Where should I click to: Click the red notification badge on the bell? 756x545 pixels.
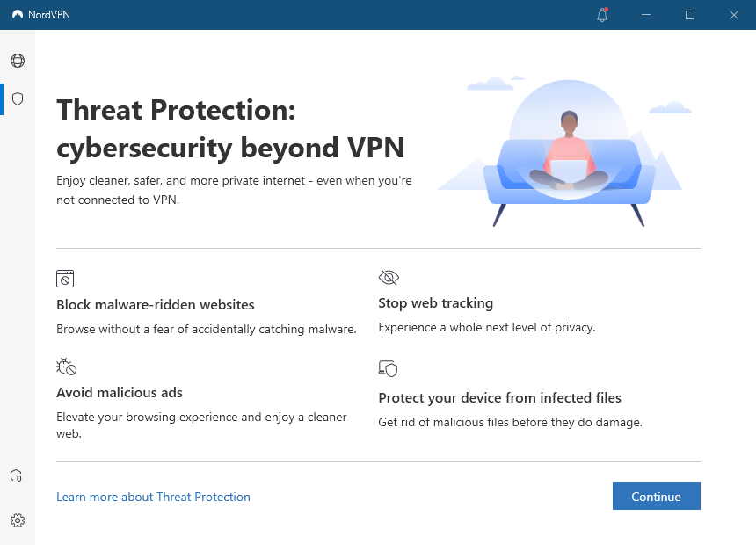pos(608,9)
